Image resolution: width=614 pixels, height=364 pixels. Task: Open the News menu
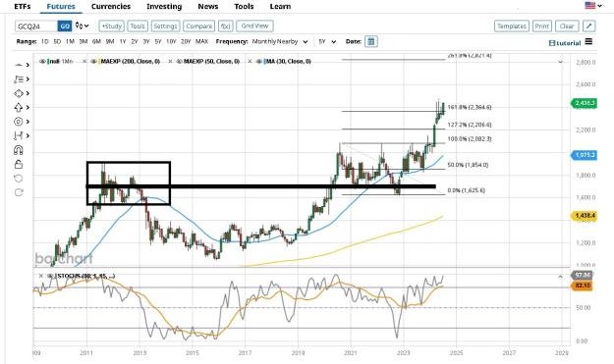click(208, 6)
